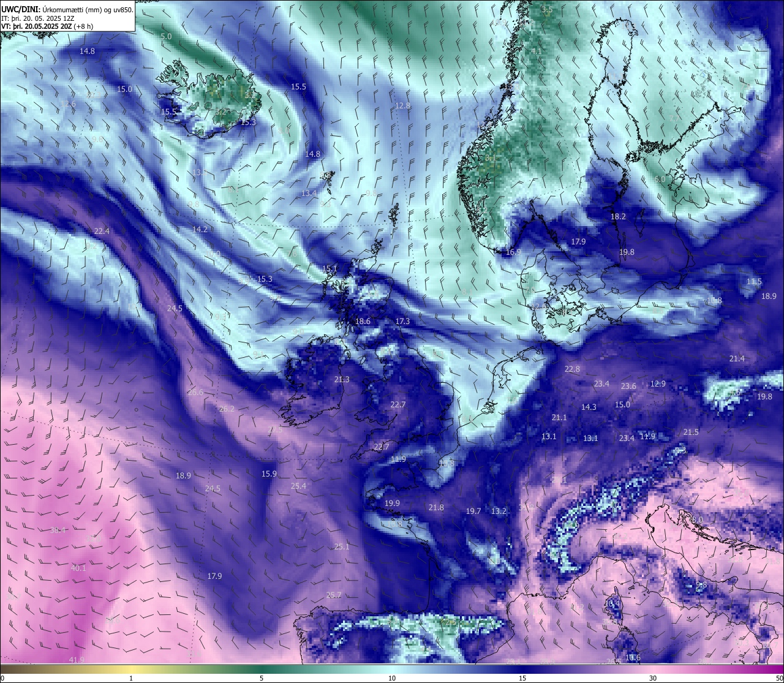This screenshot has height=683, width=784.
Task: Click the 15.9 value label
Action: pyautogui.click(x=269, y=474)
